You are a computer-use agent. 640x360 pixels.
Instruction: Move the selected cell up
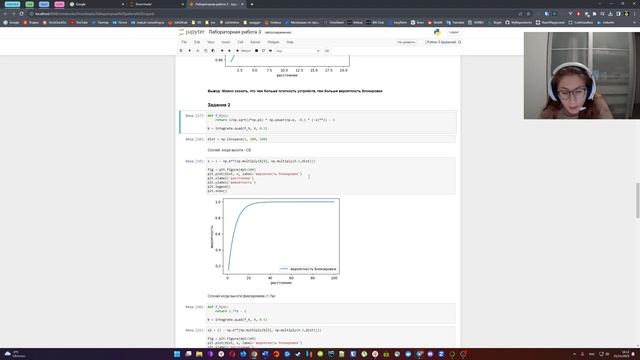point(222,51)
